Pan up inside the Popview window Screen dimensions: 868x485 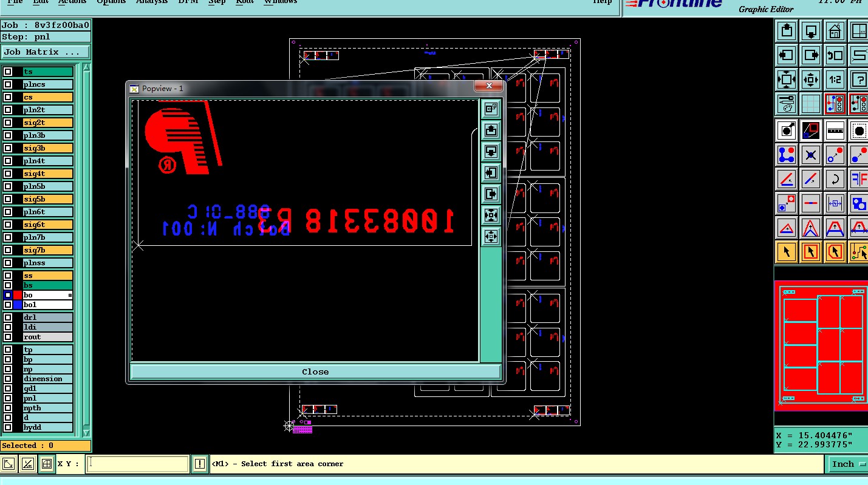[491, 130]
